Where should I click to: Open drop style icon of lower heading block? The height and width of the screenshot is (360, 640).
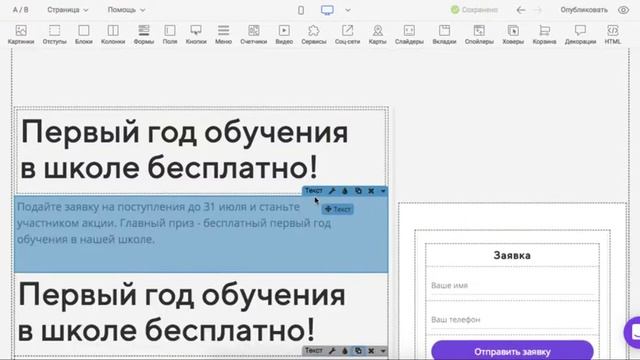[x=345, y=351]
